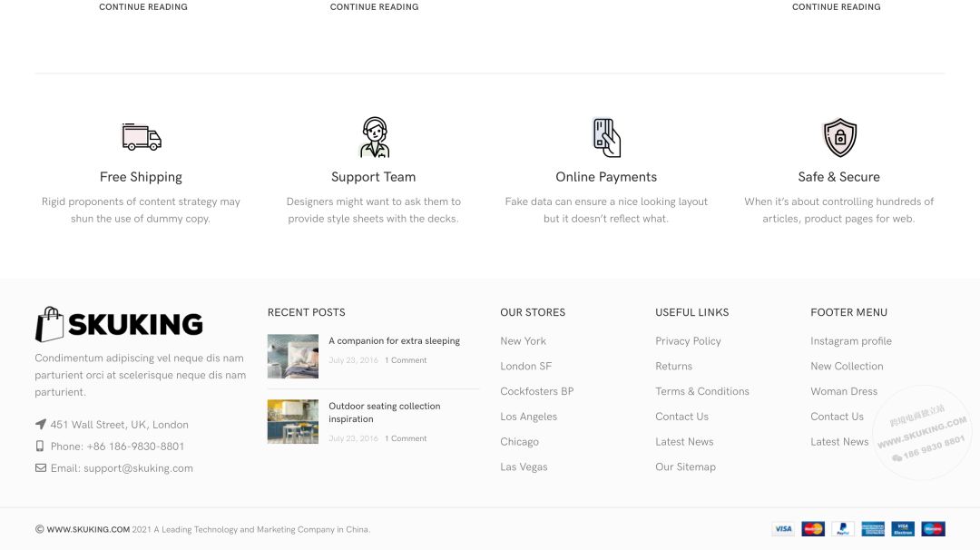
Task: Click the envelope icon beside the email
Action: 41,468
